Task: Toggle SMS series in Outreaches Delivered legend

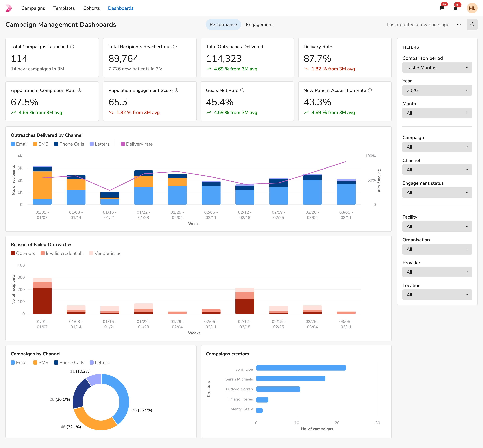Action: [x=41, y=144]
